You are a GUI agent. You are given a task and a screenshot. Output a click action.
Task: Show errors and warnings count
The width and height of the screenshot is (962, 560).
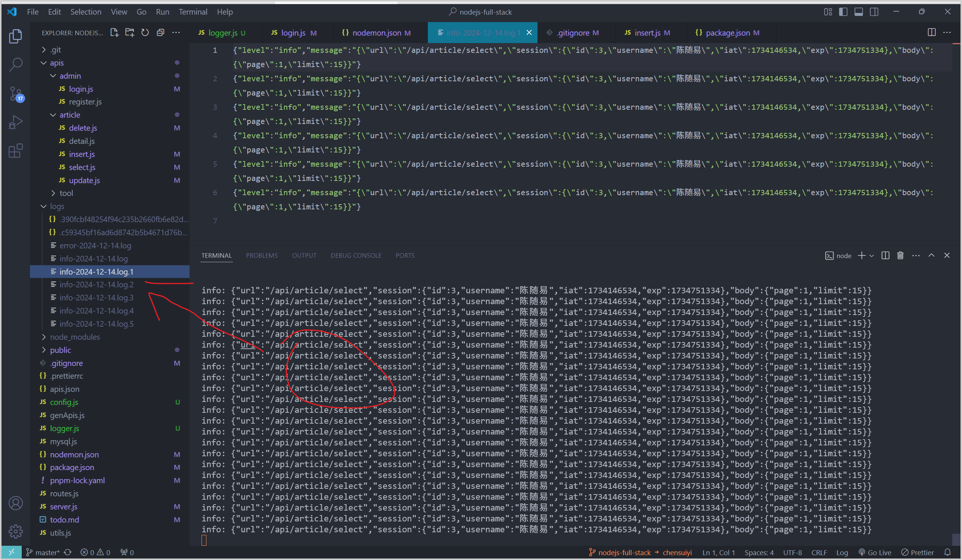tap(96, 553)
